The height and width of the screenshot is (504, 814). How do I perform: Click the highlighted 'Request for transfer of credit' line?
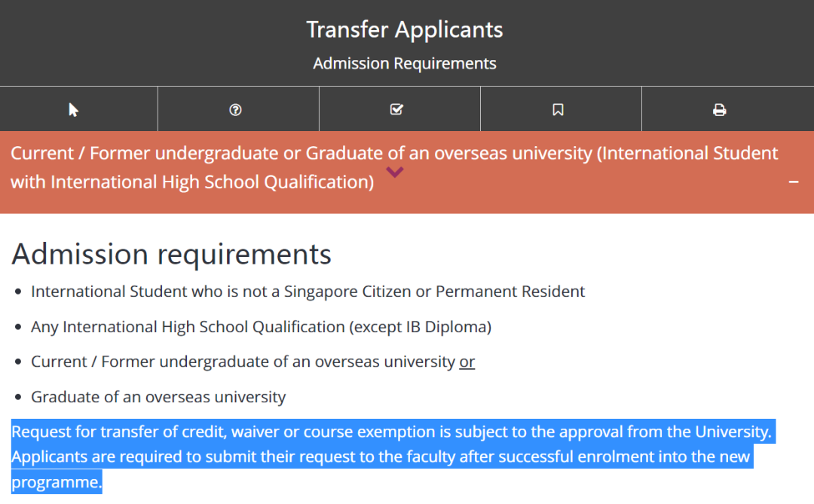392,432
